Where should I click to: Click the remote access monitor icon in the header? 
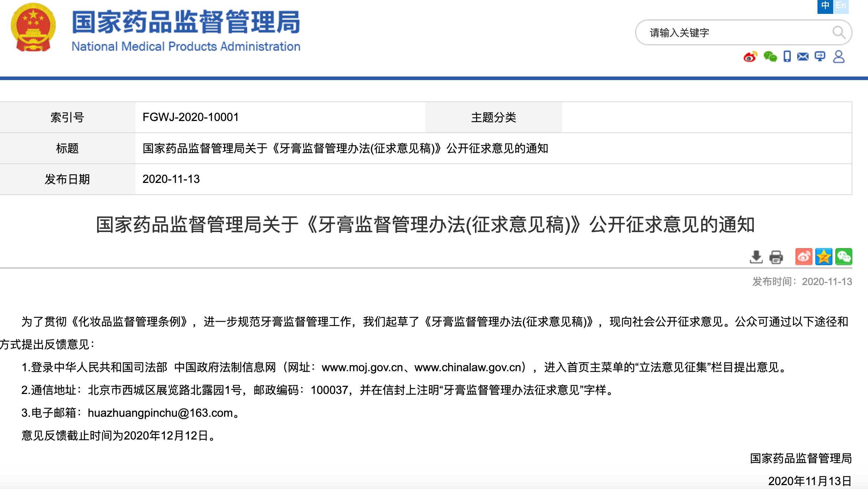[x=820, y=56]
